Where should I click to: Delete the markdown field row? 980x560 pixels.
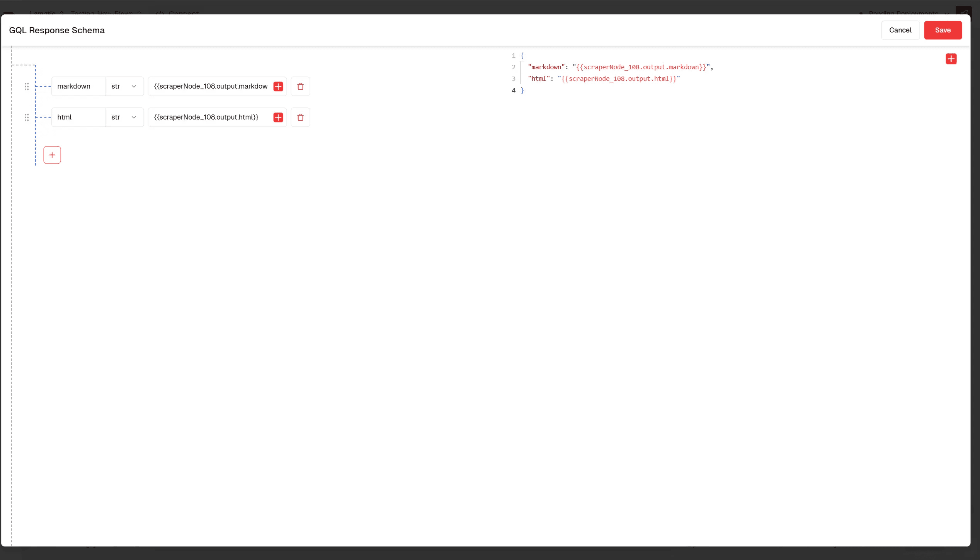[300, 86]
